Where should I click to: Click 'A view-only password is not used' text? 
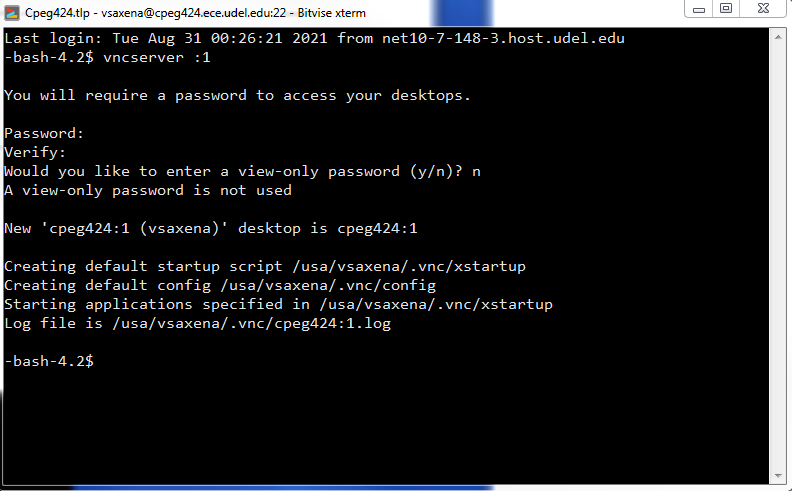(x=148, y=190)
